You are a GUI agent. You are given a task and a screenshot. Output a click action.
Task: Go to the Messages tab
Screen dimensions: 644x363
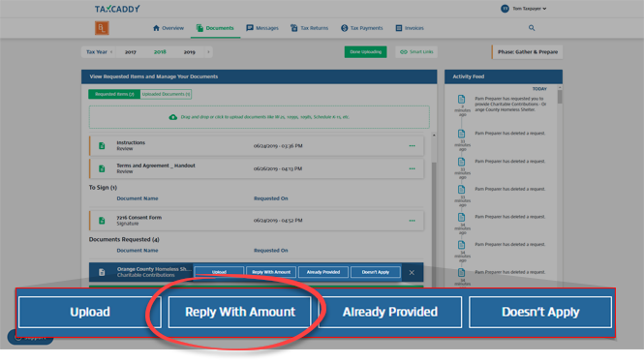pos(262,28)
